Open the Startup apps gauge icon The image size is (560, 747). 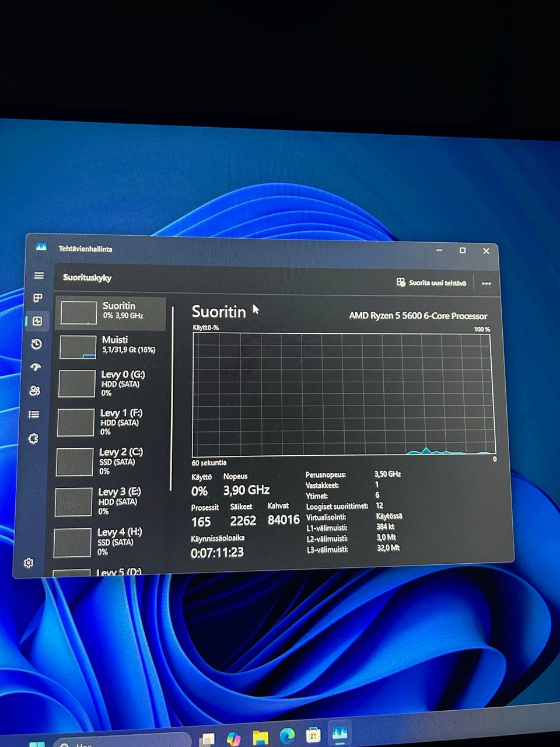coord(36,367)
